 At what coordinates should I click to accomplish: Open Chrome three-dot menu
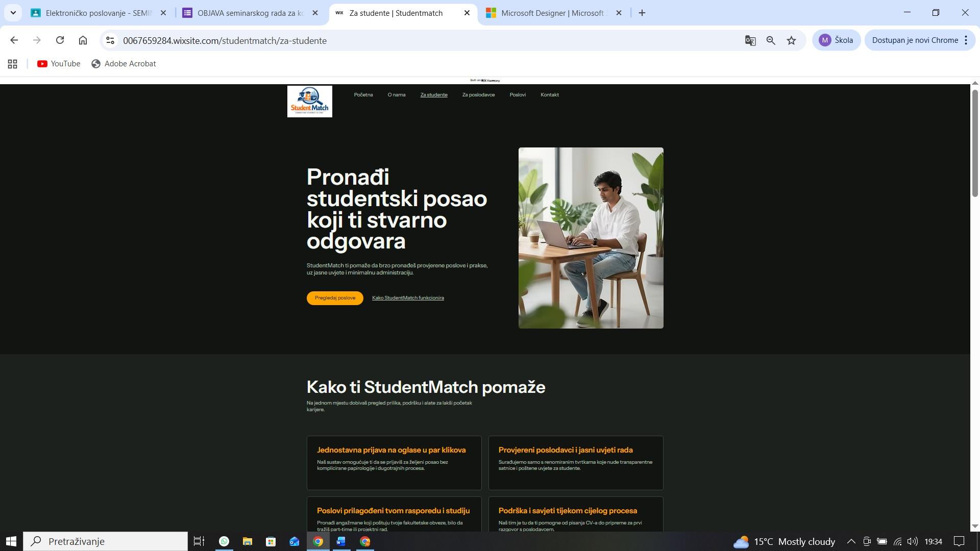(966, 40)
